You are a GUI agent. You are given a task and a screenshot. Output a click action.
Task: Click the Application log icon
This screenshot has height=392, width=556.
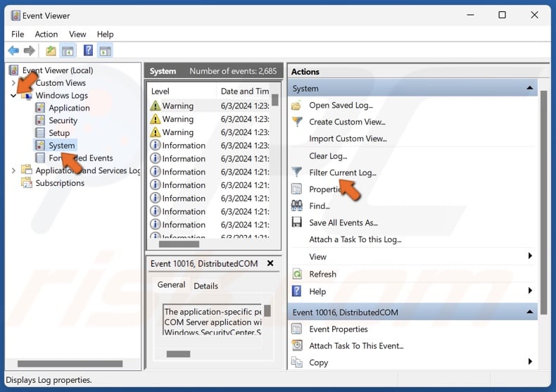[x=40, y=108]
